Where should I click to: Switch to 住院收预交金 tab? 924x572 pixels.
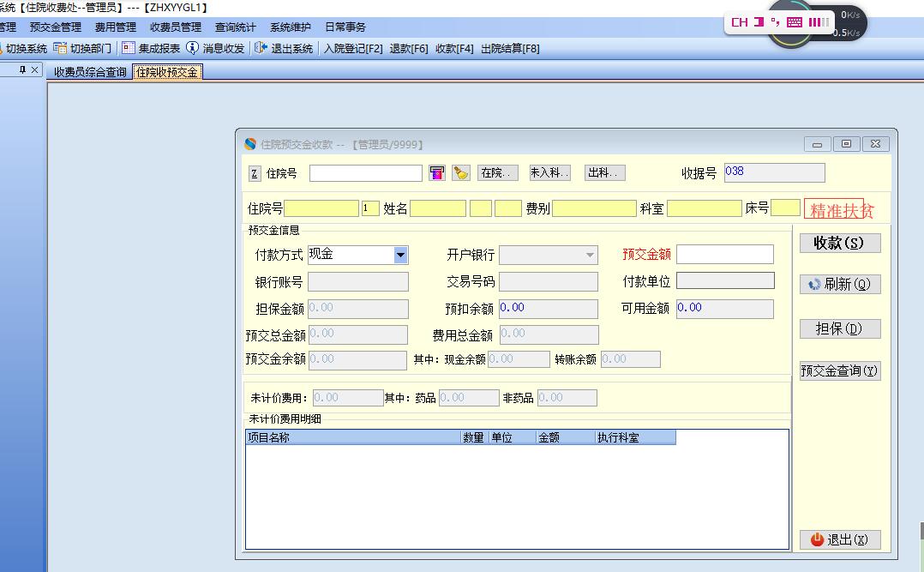pos(167,72)
